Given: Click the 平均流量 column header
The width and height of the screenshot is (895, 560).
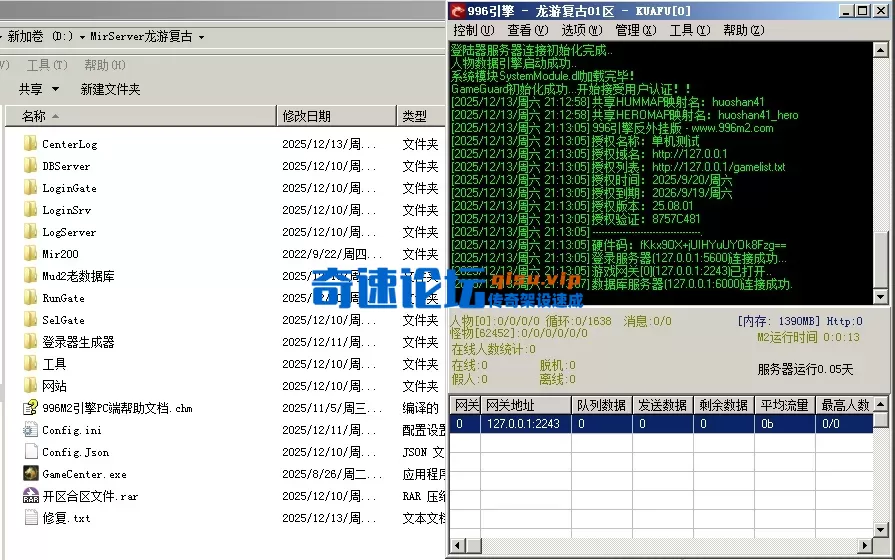Looking at the screenshot, I should click(x=785, y=405).
